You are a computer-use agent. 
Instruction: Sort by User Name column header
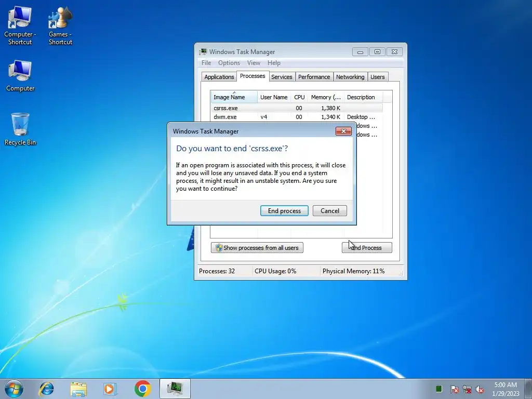click(274, 97)
